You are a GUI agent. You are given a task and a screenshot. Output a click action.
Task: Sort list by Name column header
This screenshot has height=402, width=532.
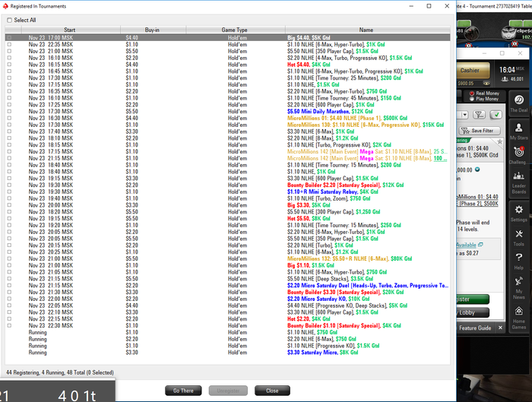tap(366, 30)
